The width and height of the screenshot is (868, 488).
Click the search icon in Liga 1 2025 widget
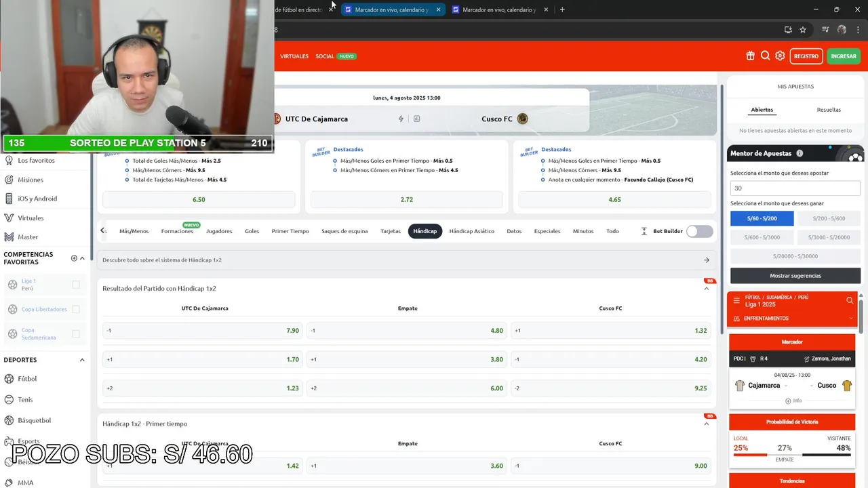click(850, 300)
